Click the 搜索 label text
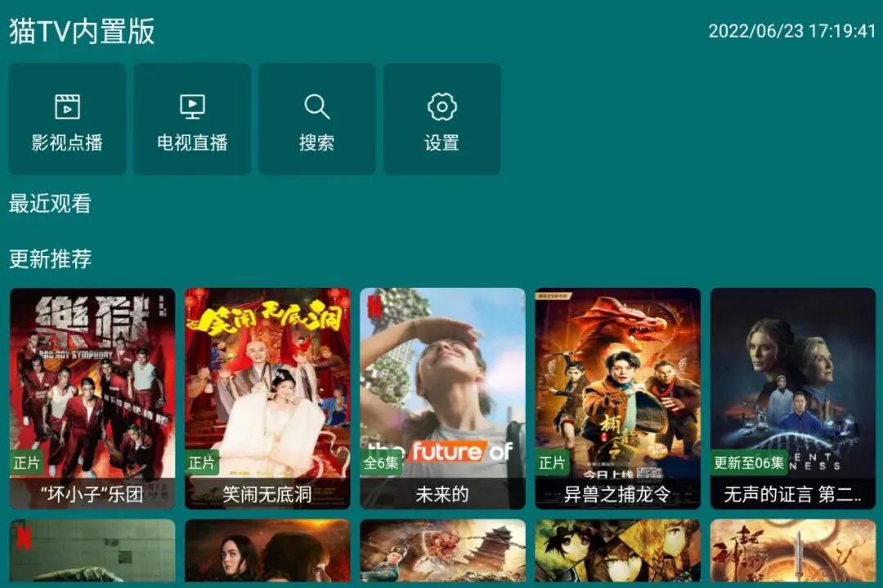 pos(316,142)
